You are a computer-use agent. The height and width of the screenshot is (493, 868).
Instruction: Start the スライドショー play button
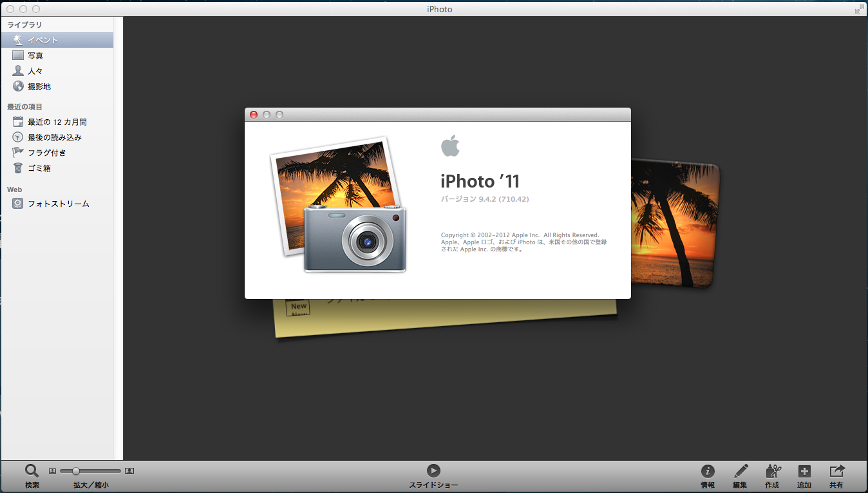coord(433,470)
